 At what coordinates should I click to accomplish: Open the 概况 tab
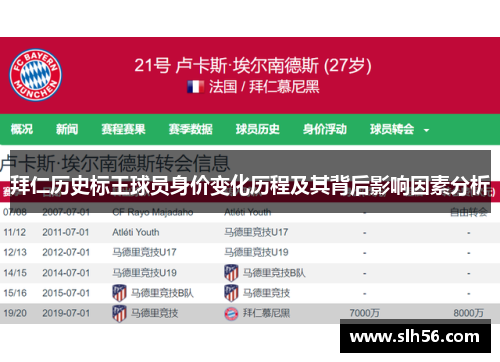pyautogui.click(x=22, y=129)
